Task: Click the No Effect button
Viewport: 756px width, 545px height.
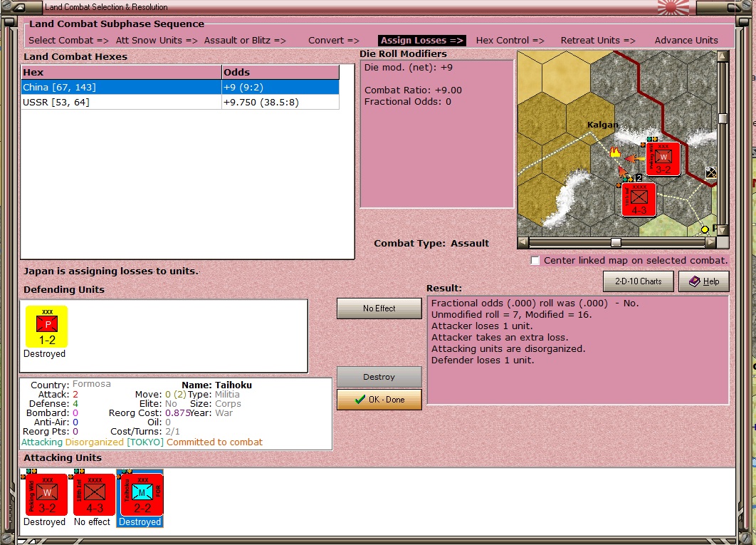Action: click(x=379, y=308)
